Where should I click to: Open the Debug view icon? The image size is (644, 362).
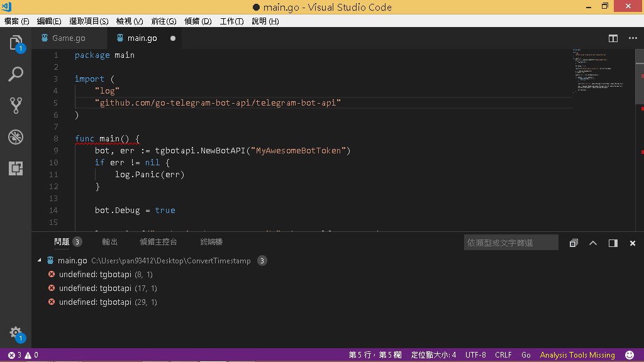pos(16,137)
